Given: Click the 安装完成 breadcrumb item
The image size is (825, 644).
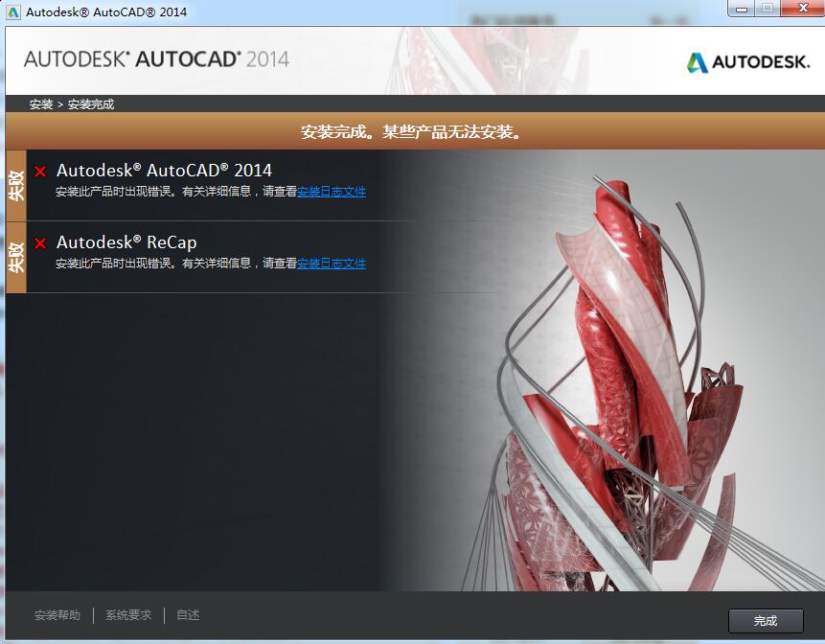Looking at the screenshot, I should tap(91, 104).
